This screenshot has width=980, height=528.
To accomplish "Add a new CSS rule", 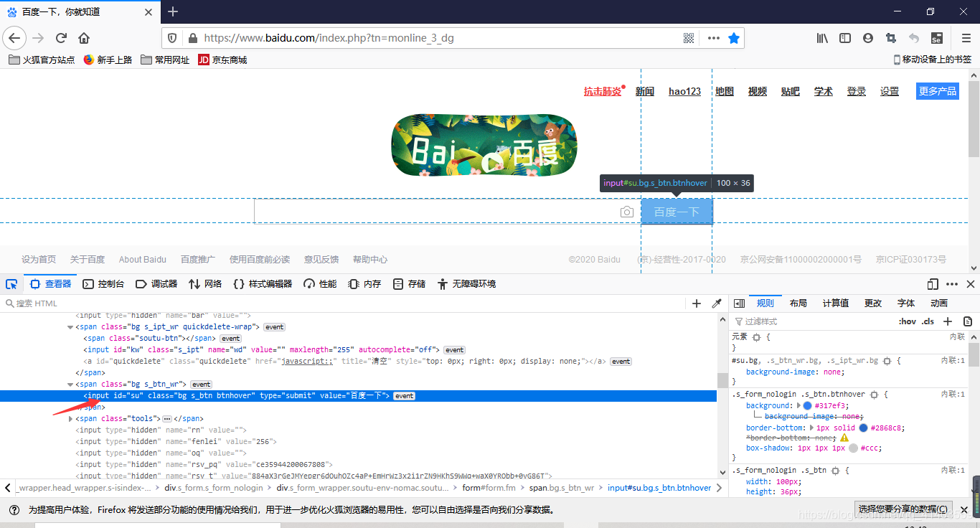I will coord(948,321).
